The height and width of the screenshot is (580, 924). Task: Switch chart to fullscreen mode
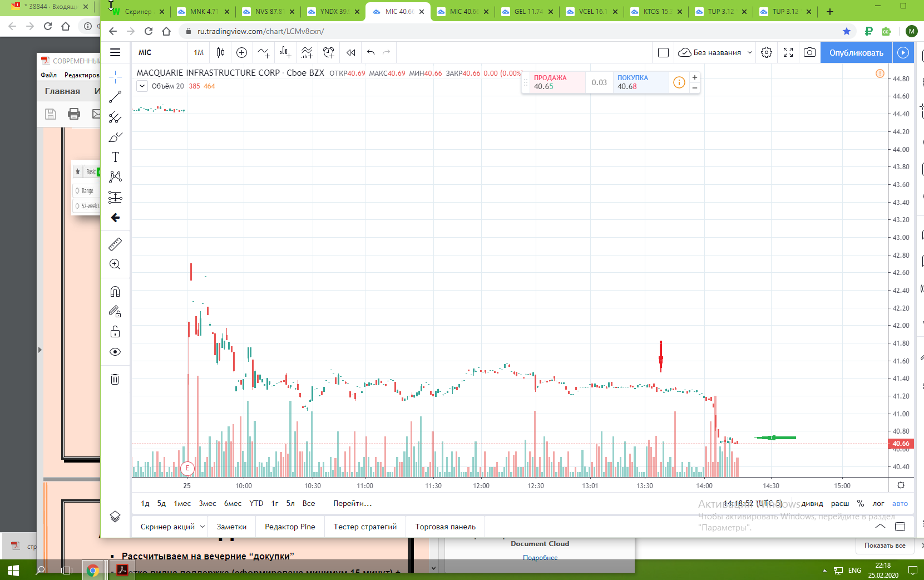788,52
